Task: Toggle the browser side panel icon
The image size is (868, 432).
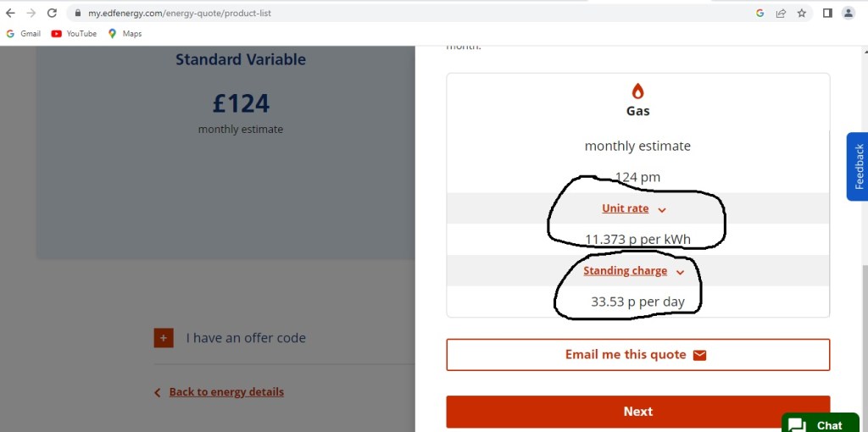Action: click(827, 14)
